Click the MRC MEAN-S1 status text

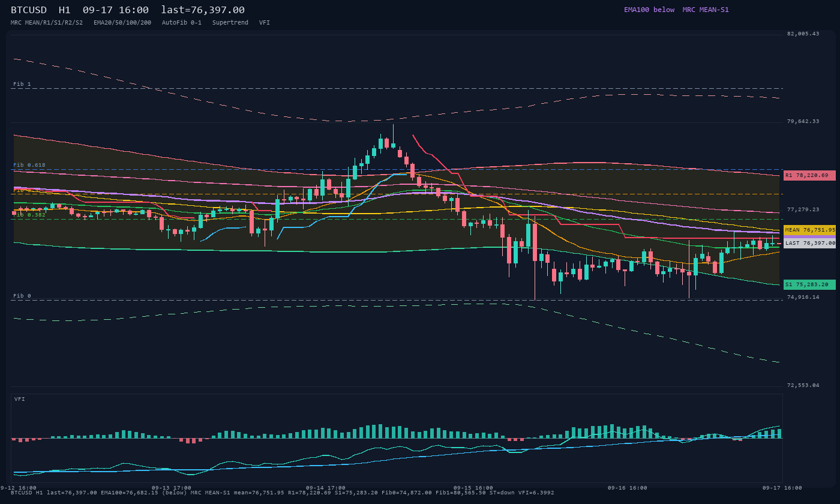(706, 10)
